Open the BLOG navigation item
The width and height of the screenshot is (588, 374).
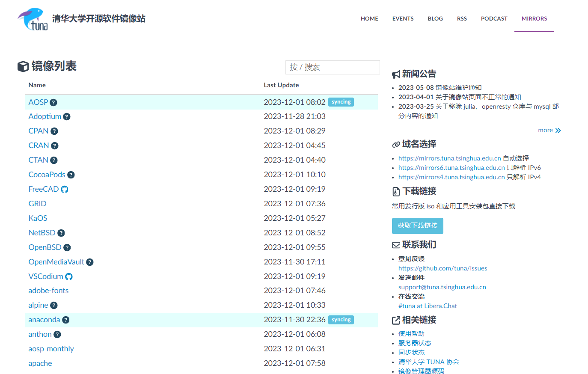pyautogui.click(x=435, y=18)
